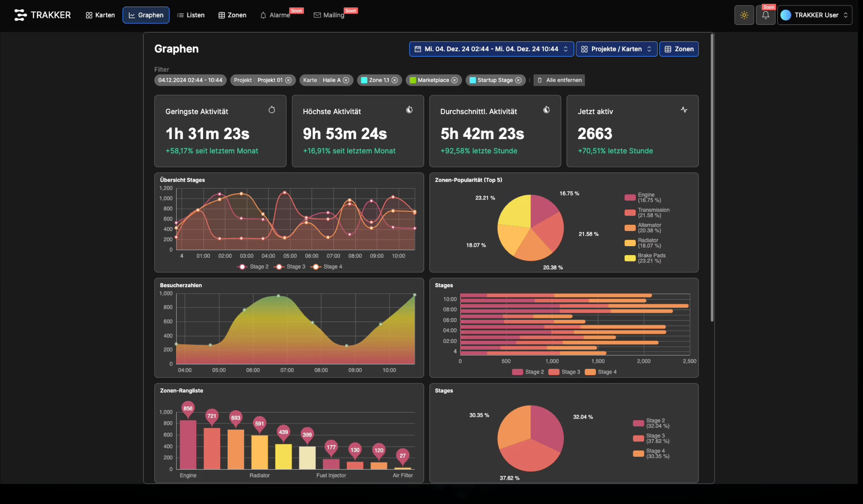Toggle Stage 2 in Übersicht Stages legend
This screenshot has width=863, height=504.
point(253,267)
